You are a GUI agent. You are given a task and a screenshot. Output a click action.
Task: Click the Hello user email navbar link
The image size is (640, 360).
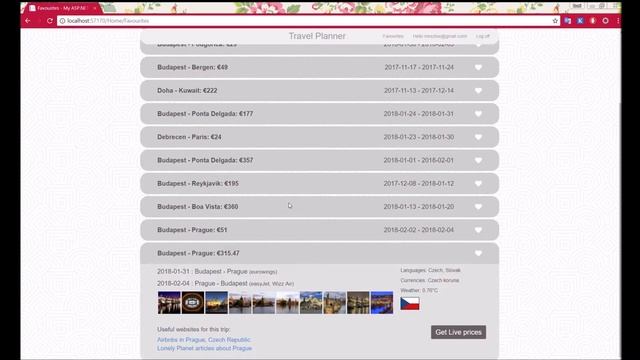click(x=440, y=36)
